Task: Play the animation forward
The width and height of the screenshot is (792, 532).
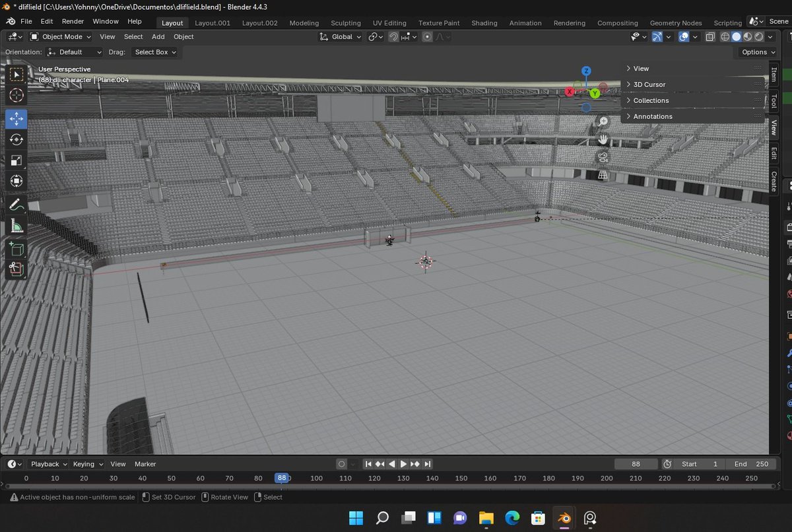Action: [404, 464]
